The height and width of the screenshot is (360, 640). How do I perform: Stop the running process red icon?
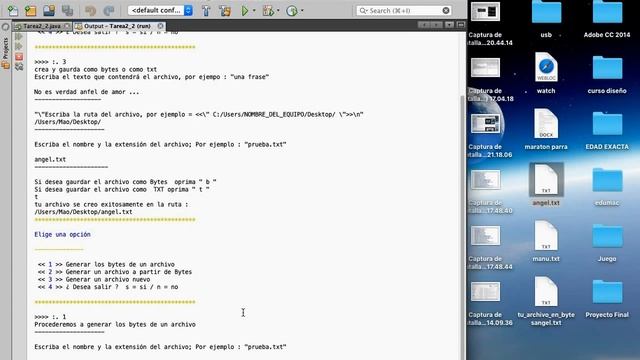click(x=19, y=57)
